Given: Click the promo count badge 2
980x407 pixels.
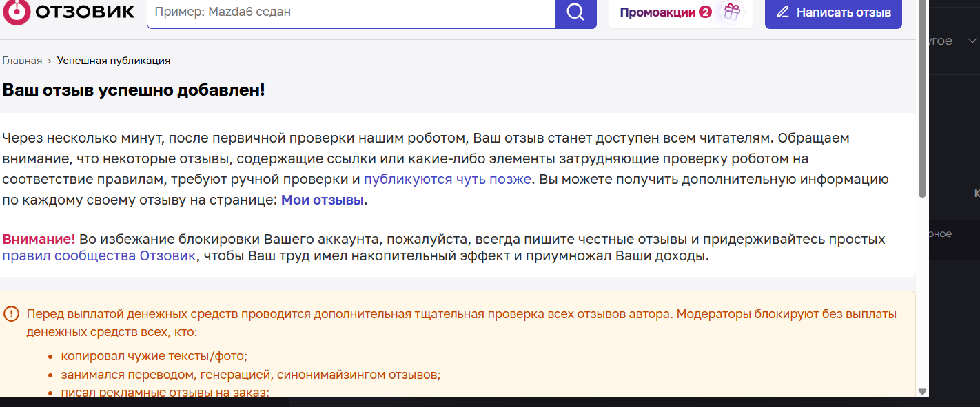Looking at the screenshot, I should (x=705, y=12).
